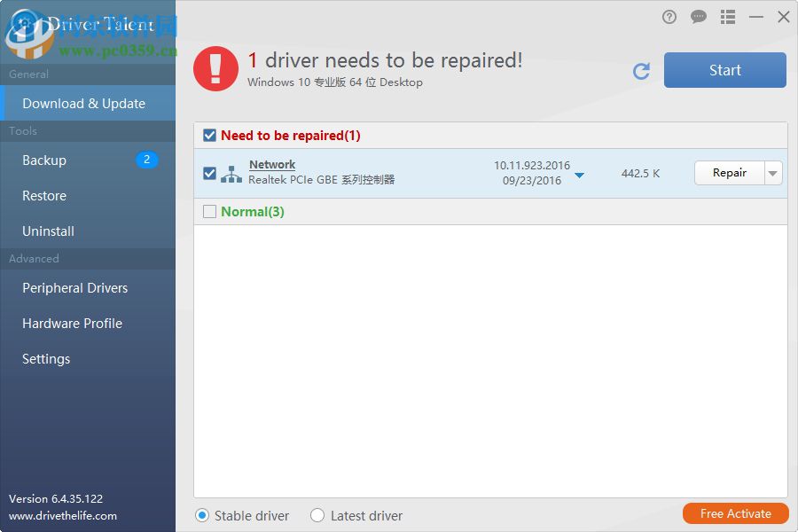This screenshot has height=532, width=798.
Task: Open the feedback chat bubble icon
Action: [699, 18]
